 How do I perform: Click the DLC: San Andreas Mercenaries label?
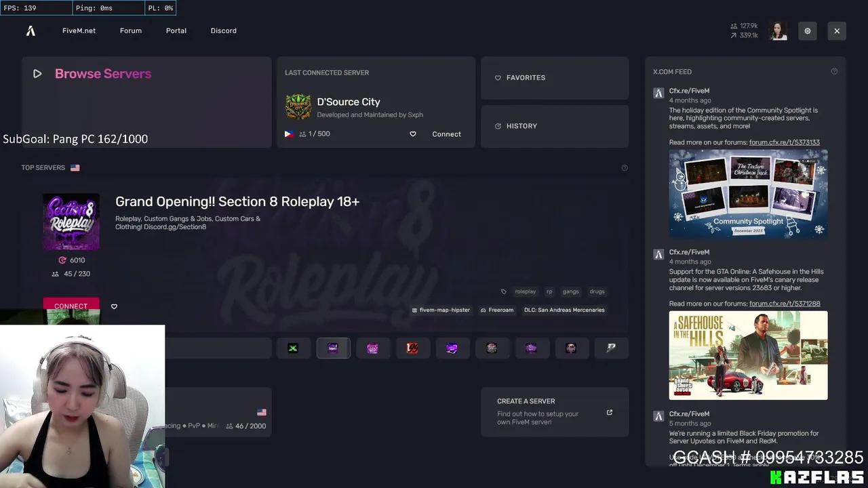pyautogui.click(x=564, y=310)
